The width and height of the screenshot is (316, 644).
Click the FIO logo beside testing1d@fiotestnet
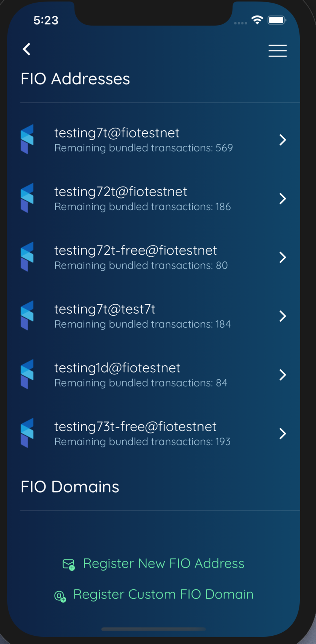pyautogui.click(x=27, y=374)
